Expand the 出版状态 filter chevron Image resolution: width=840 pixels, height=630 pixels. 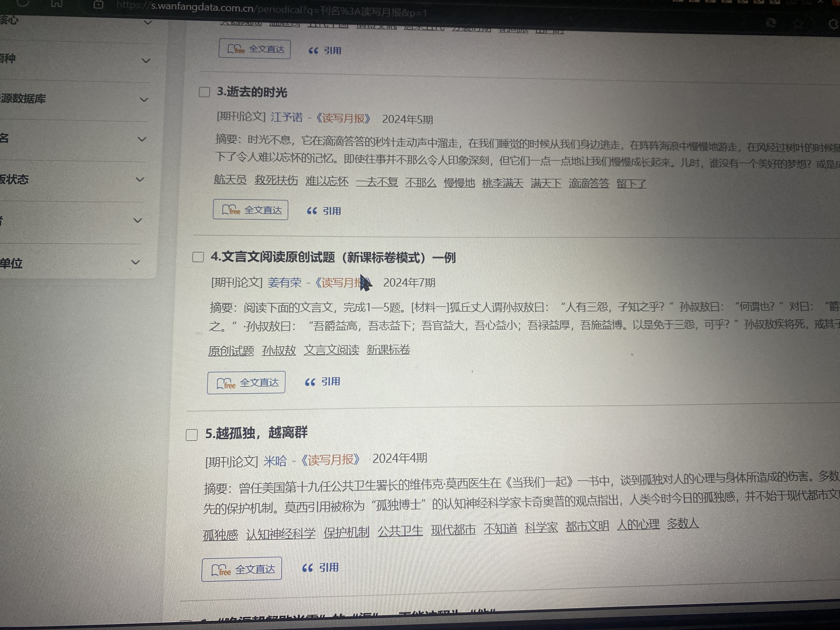point(140,179)
